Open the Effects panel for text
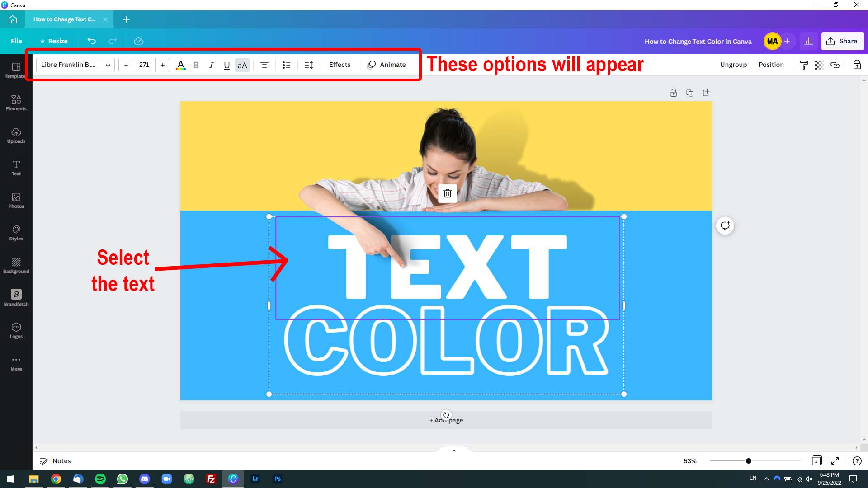 [340, 64]
